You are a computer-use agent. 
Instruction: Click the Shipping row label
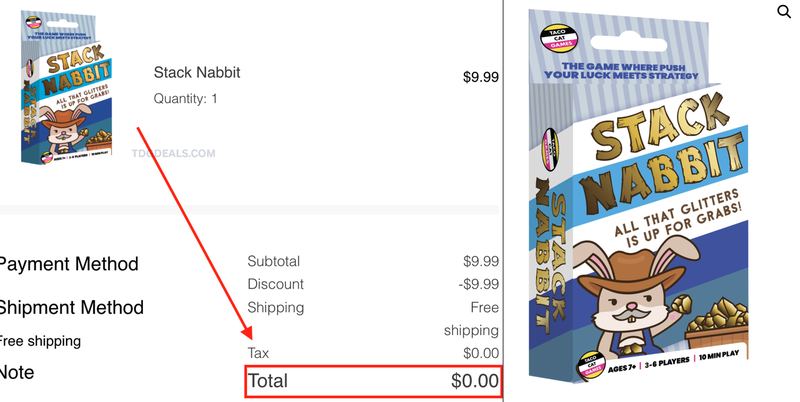coord(276,308)
